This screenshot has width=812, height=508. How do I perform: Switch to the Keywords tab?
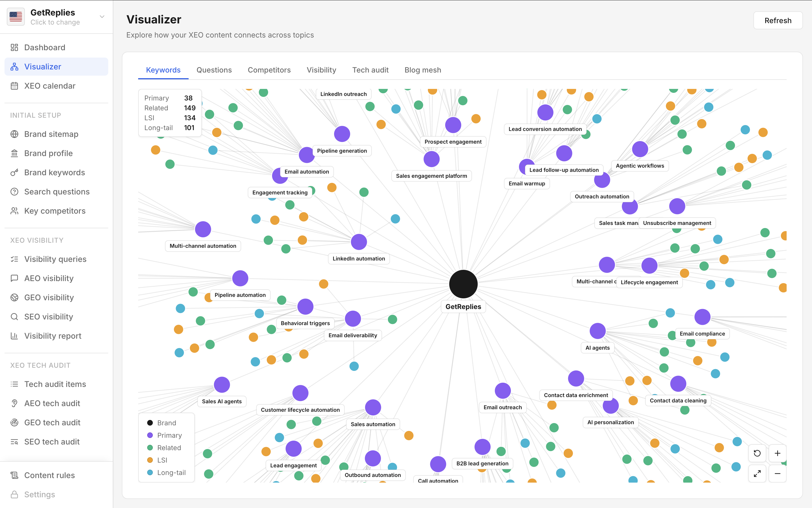pyautogui.click(x=163, y=70)
